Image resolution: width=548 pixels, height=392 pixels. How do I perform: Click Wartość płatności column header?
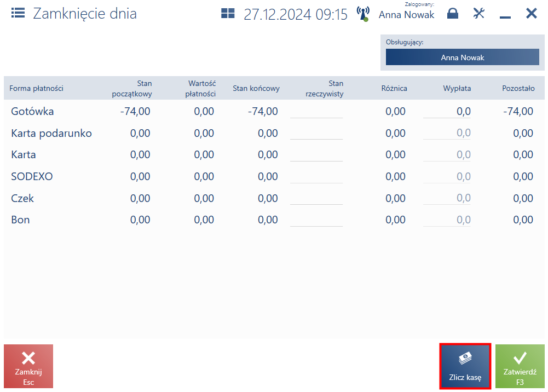tap(200, 88)
